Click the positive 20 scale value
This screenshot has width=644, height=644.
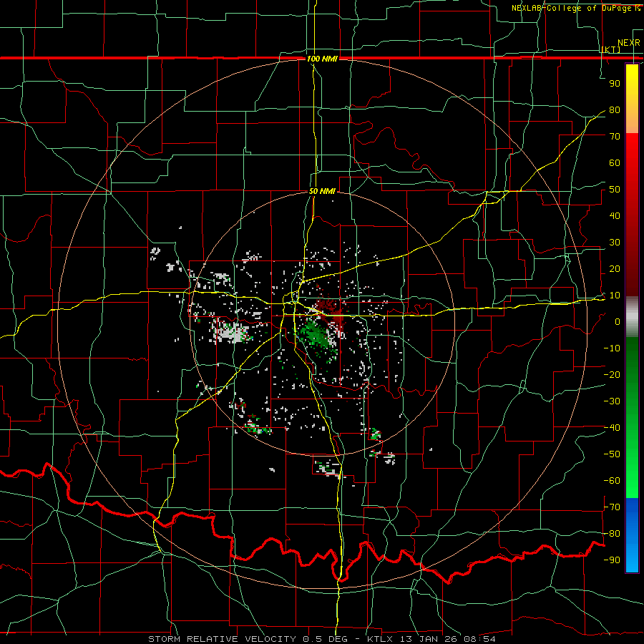tap(615, 269)
